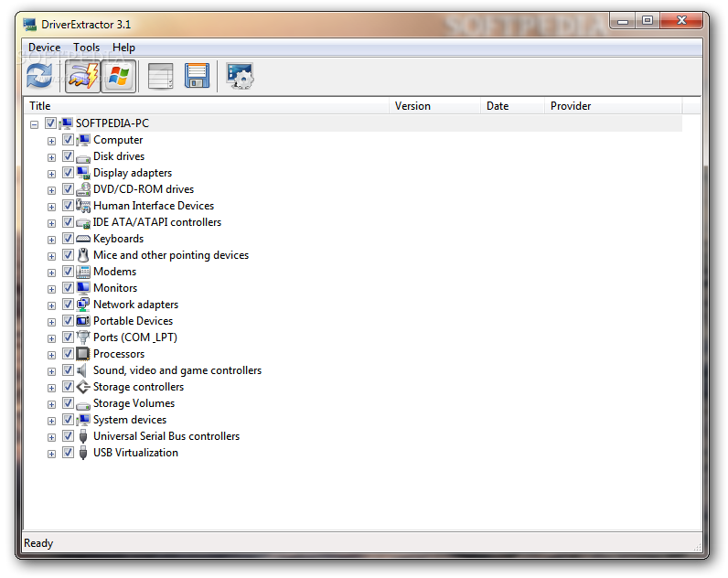Uncheck the SOFTPEDIA-PC root checkbox
The image size is (728, 578).
click(50, 123)
